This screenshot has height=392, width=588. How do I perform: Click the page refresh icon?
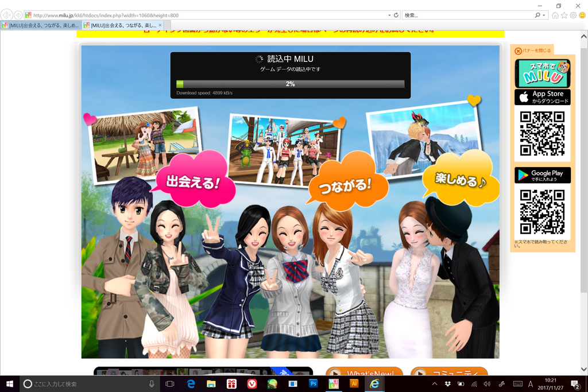point(396,15)
